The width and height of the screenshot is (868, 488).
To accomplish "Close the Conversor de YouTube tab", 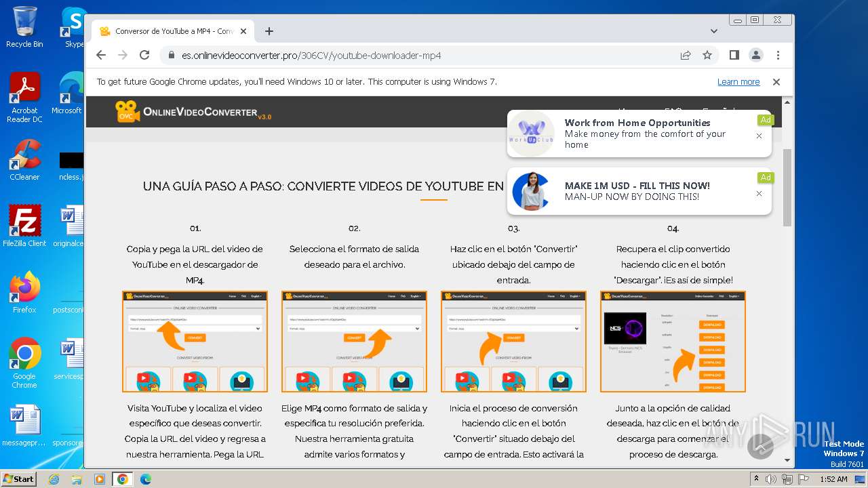I will [243, 31].
